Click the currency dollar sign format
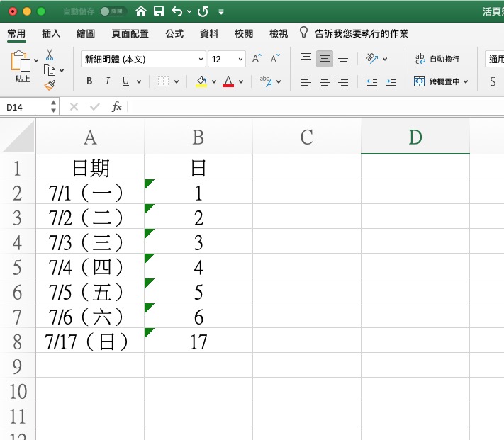The image size is (504, 440). (x=493, y=81)
